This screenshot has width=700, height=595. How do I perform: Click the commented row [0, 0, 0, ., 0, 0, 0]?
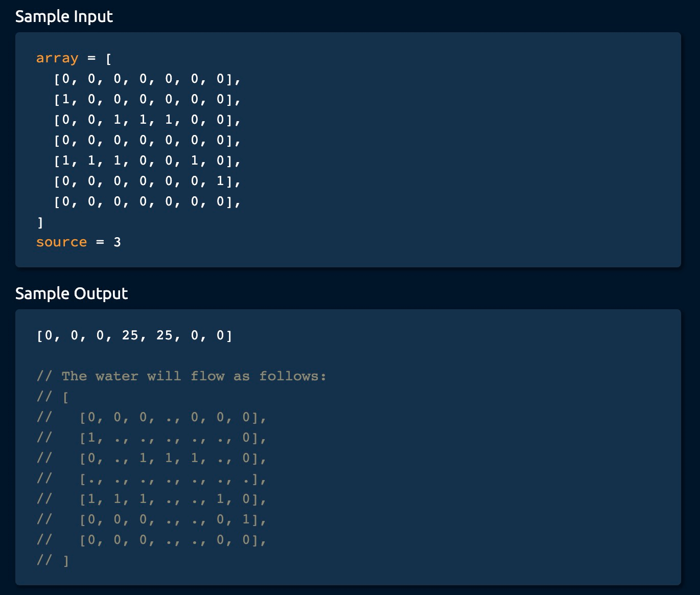(x=173, y=417)
